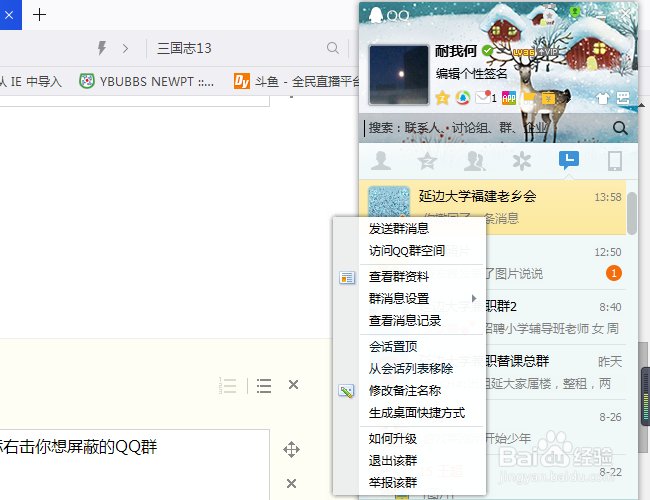The image size is (650, 500).
Task: Choose 查看消息记录 menu entry
Action: click(x=422, y=320)
